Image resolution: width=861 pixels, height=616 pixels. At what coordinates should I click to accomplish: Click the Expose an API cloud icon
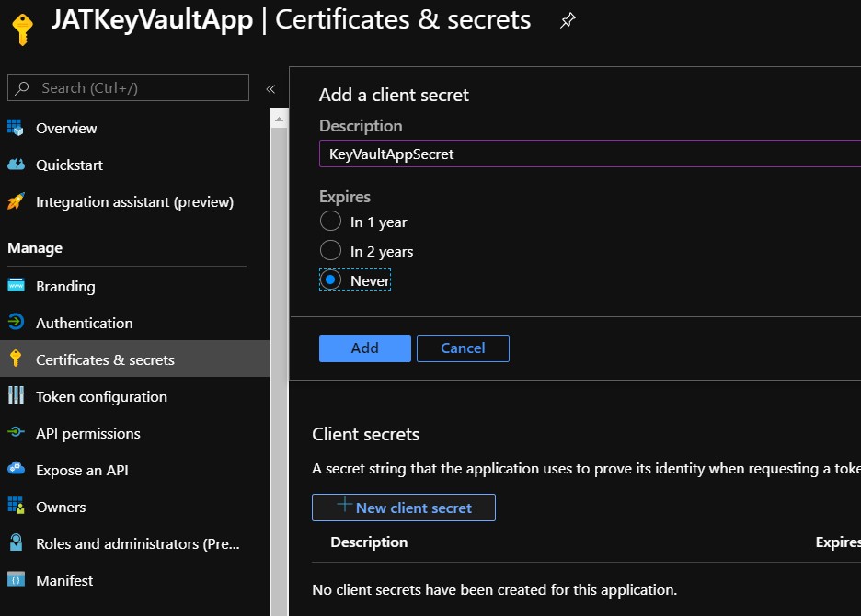(16, 468)
